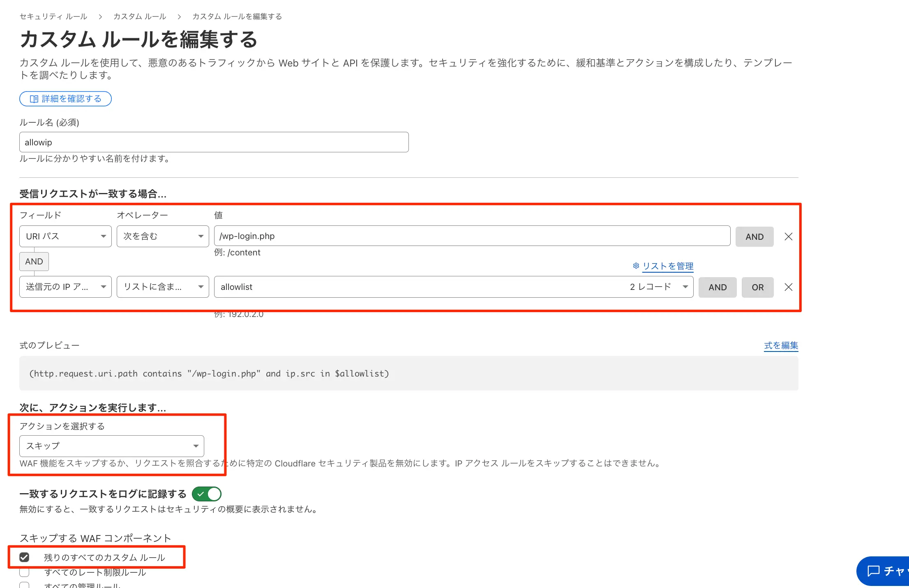Uncheck 残りのすべてのカスタム ルール checkbox
The image size is (909, 588).
pos(25,557)
